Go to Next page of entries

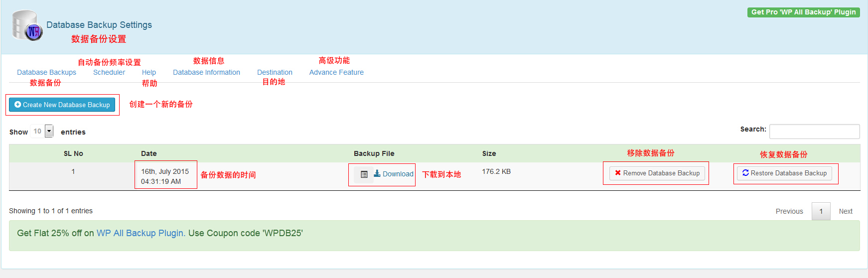(x=845, y=211)
